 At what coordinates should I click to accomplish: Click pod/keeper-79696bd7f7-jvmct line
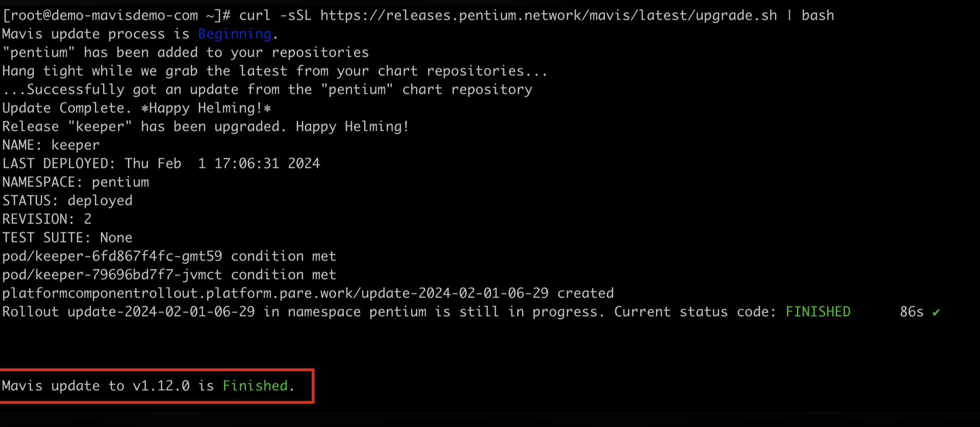169,275
